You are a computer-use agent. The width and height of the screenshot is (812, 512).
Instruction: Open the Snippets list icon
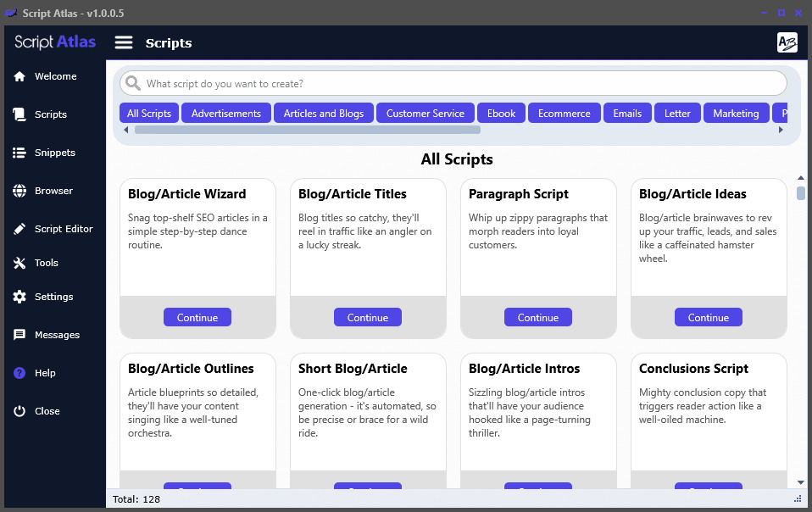(x=19, y=152)
